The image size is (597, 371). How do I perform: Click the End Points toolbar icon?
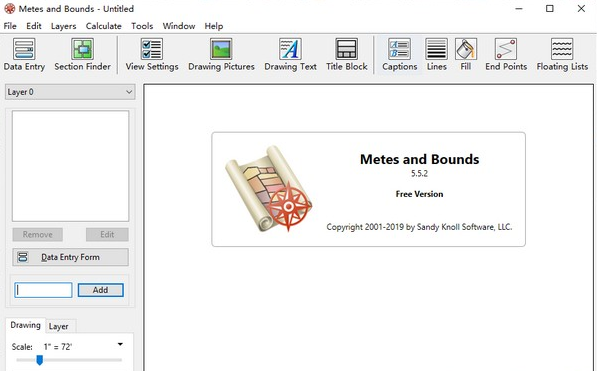506,54
